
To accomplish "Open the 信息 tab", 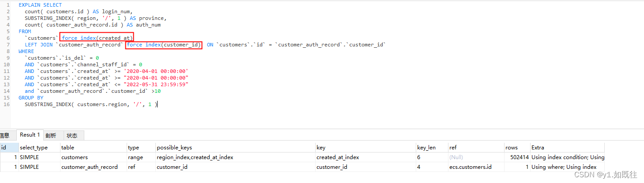I will coord(4,135).
